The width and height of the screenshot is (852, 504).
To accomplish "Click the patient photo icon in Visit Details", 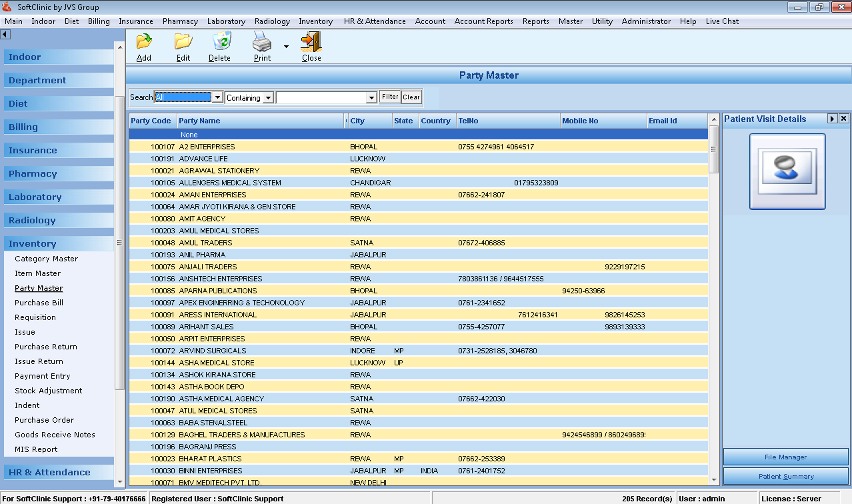I will (787, 171).
